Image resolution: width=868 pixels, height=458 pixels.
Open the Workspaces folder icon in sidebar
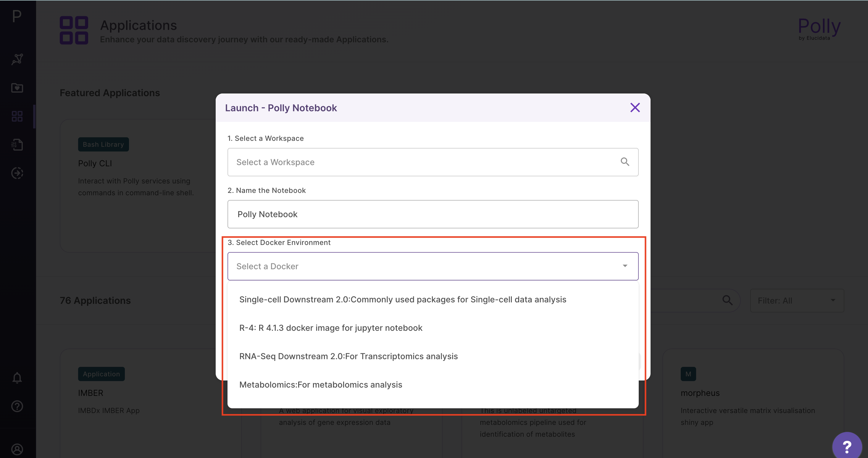click(x=17, y=88)
